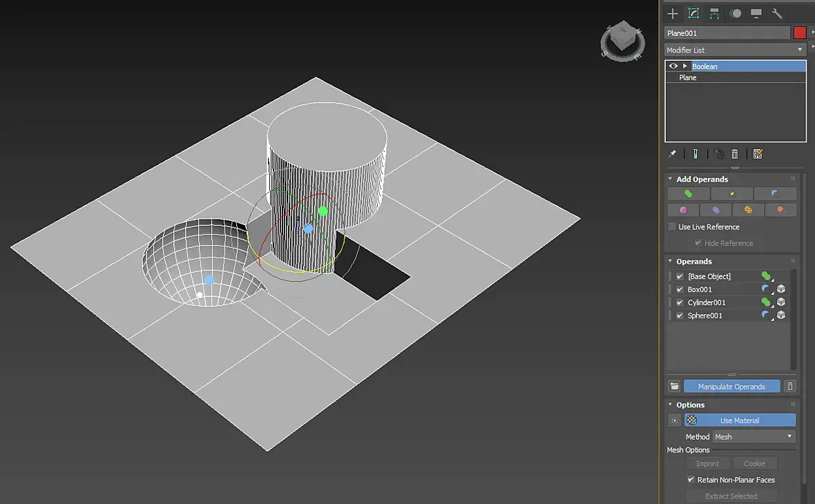815x504 pixels.
Task: Open Box001 subtract operation flyout
Action: (x=767, y=289)
